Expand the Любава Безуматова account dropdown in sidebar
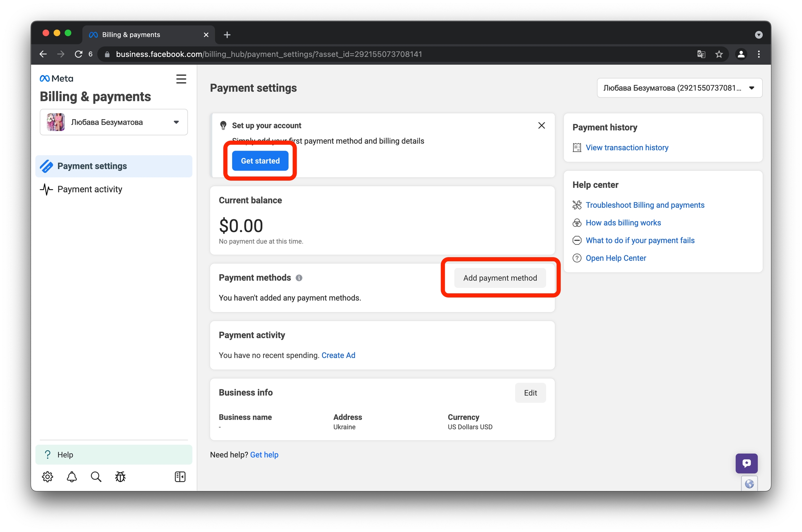Viewport: 802px width, 532px height. click(x=114, y=122)
